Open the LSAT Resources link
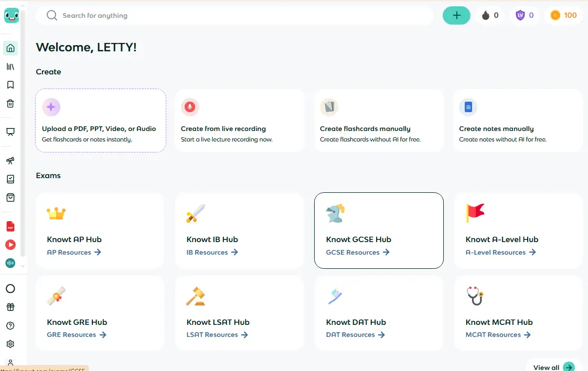588x371 pixels. coord(217,335)
